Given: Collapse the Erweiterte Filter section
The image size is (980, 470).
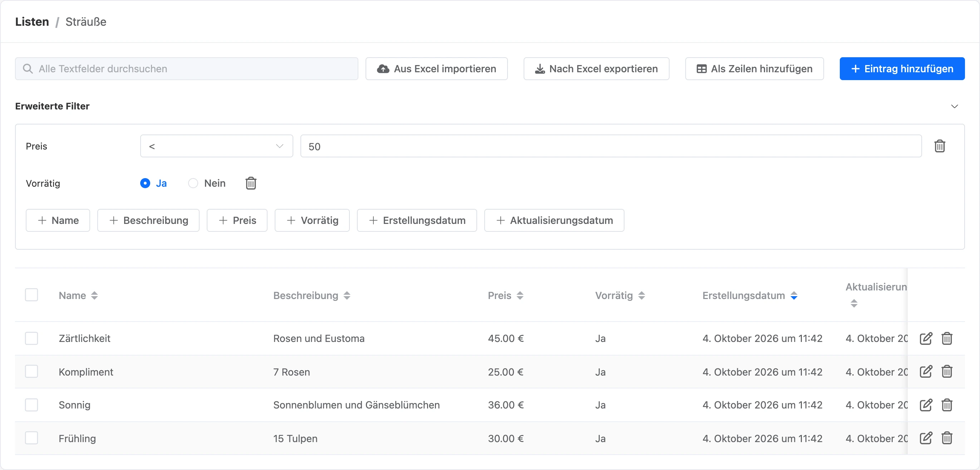Looking at the screenshot, I should tap(954, 106).
